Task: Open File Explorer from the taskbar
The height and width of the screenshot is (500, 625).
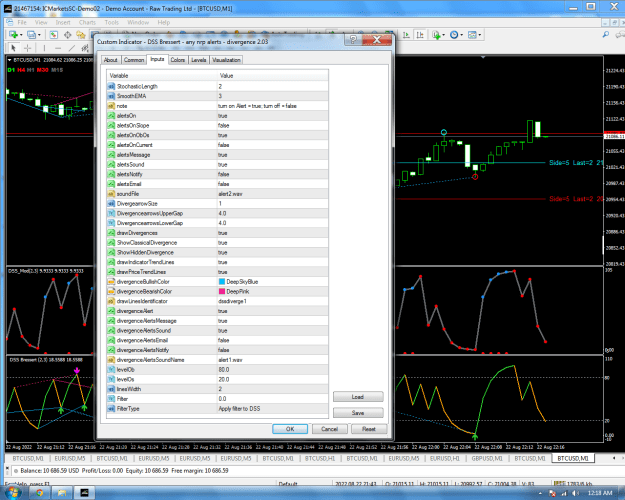Action: pos(62,493)
